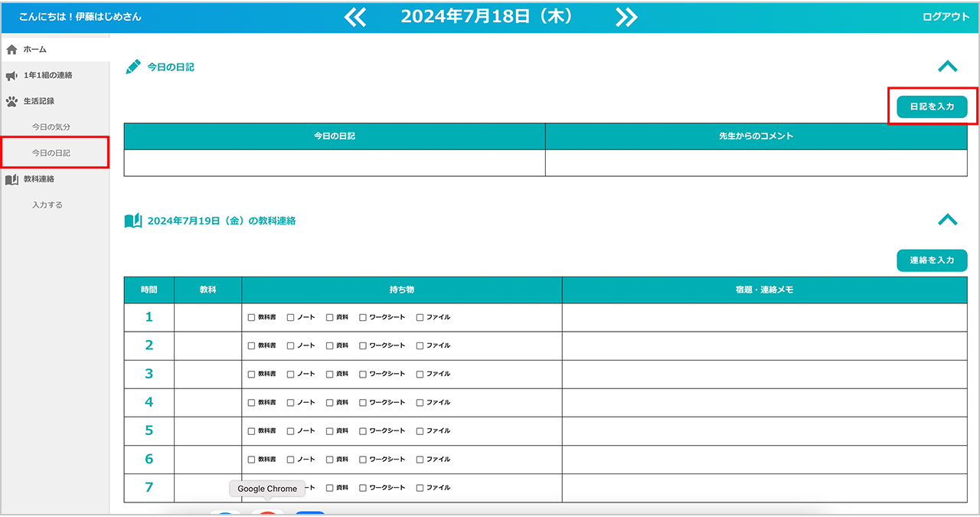The height and width of the screenshot is (517, 980).
Task: Open 今日の気分 in the sidebar
Action: pos(51,127)
